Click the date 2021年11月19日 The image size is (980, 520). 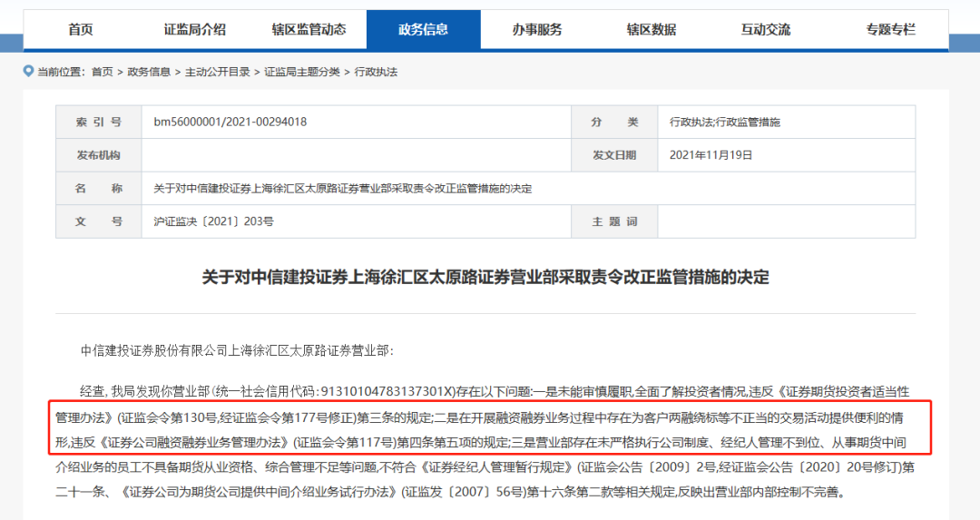(x=710, y=155)
